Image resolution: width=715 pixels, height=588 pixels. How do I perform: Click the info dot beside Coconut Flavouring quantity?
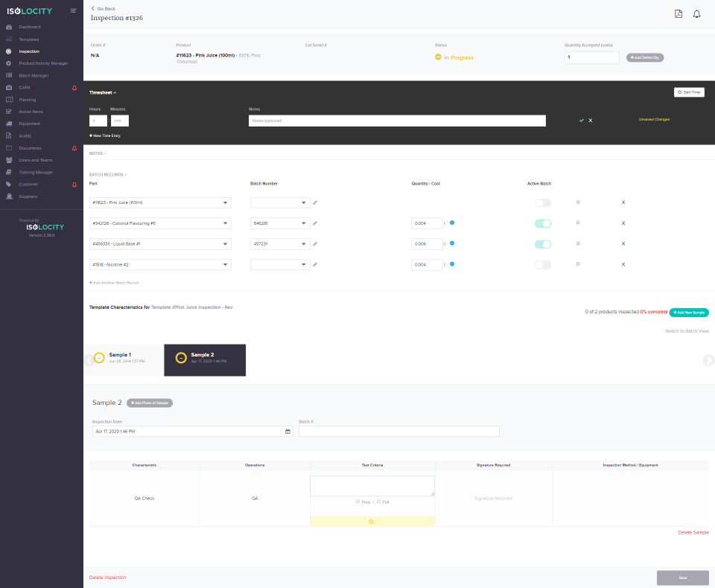pos(452,223)
